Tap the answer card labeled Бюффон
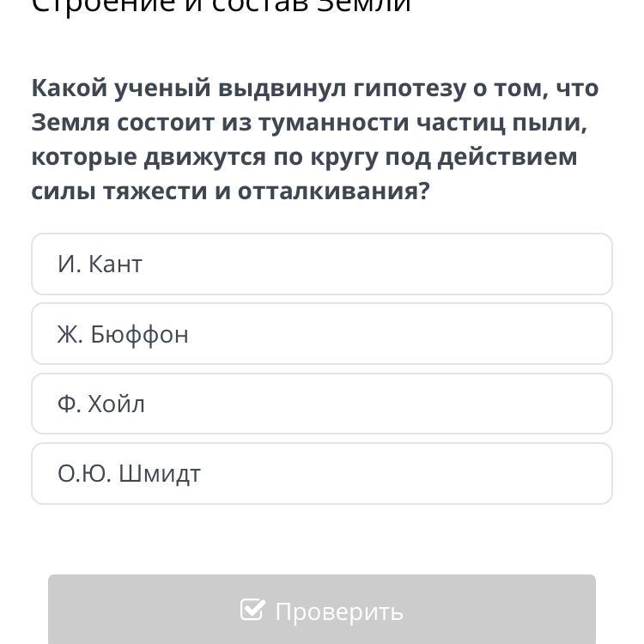The image size is (644, 644). click(x=322, y=334)
